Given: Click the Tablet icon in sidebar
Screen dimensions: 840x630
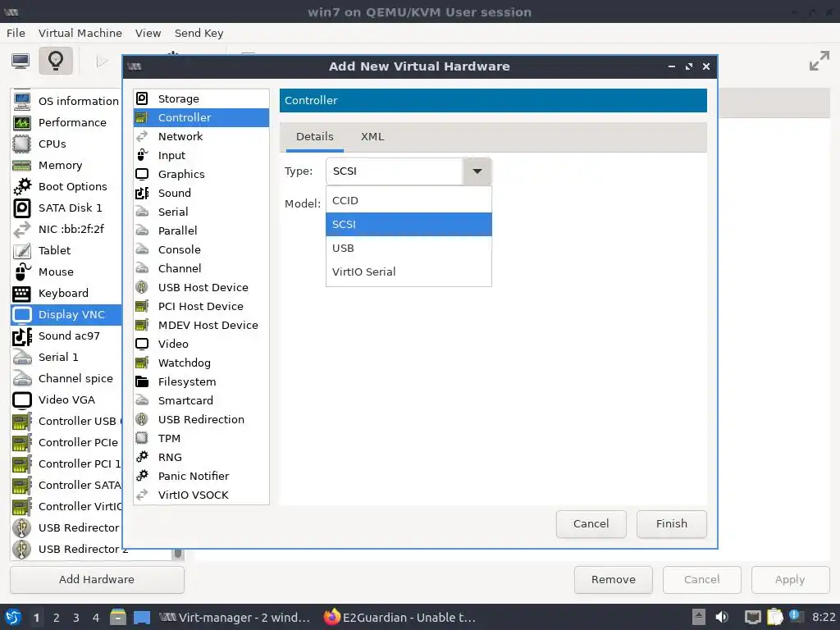Looking at the screenshot, I should coord(22,250).
